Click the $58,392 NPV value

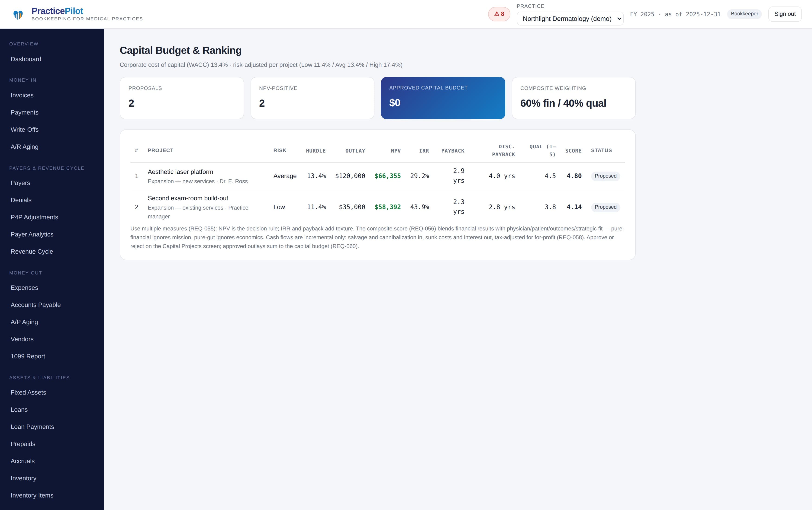[x=387, y=207]
